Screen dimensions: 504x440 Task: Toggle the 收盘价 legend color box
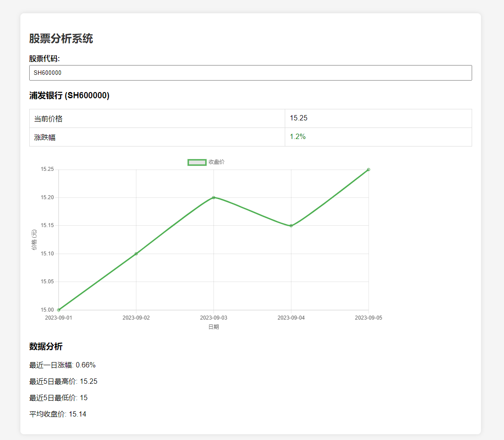197,162
